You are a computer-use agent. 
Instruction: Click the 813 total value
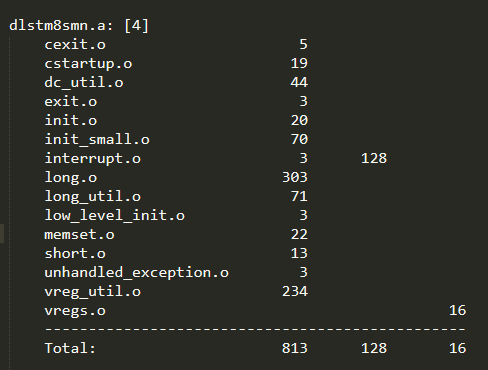click(x=295, y=348)
